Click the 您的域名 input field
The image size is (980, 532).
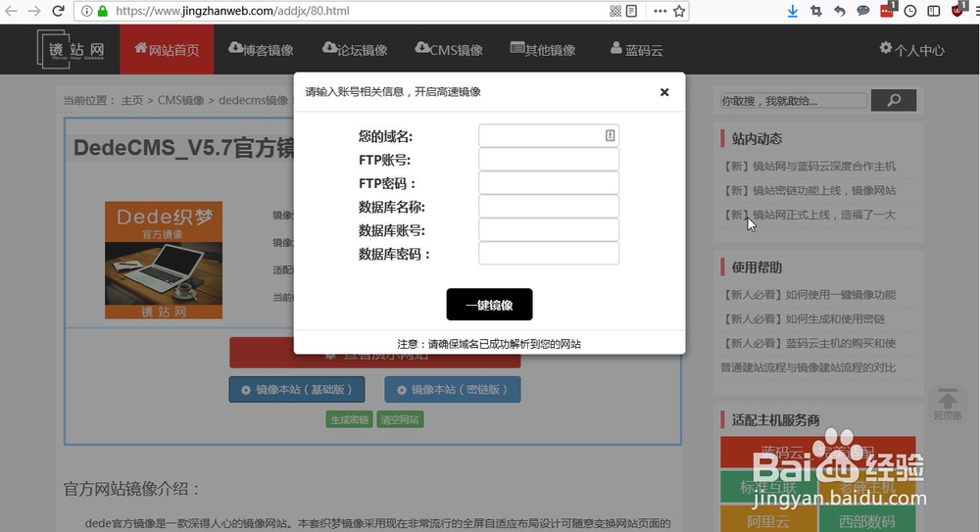tap(549, 135)
